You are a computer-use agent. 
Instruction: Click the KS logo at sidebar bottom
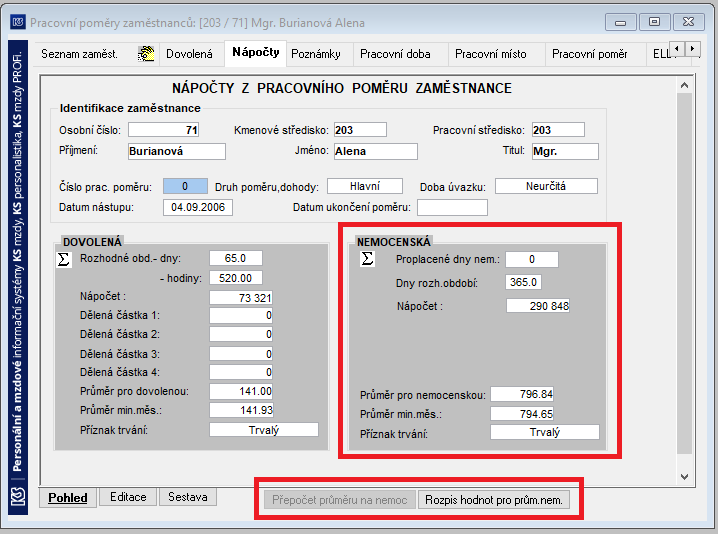tap(18, 497)
